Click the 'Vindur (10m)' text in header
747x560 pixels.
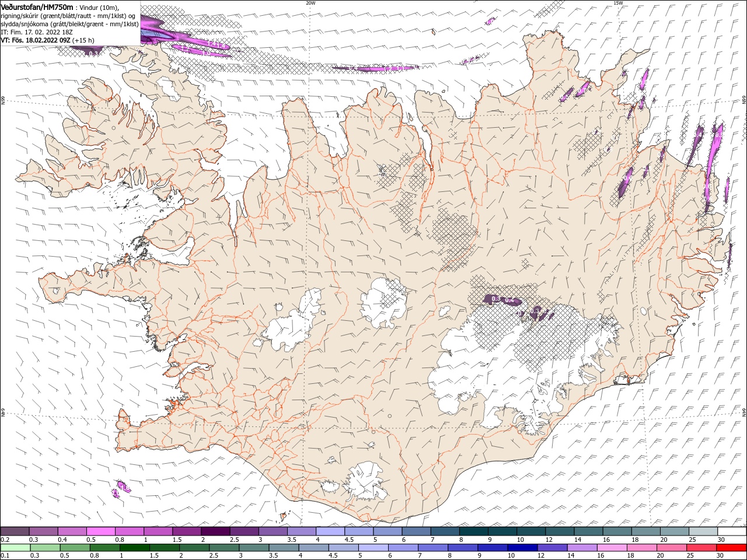tap(99, 7)
